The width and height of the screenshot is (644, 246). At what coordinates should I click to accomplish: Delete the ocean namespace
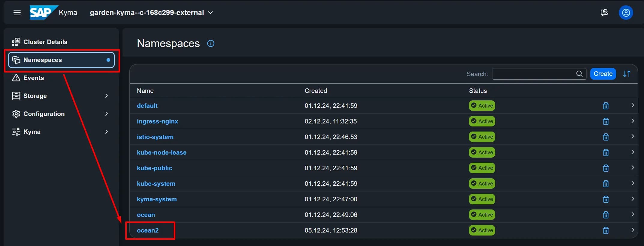(x=606, y=215)
